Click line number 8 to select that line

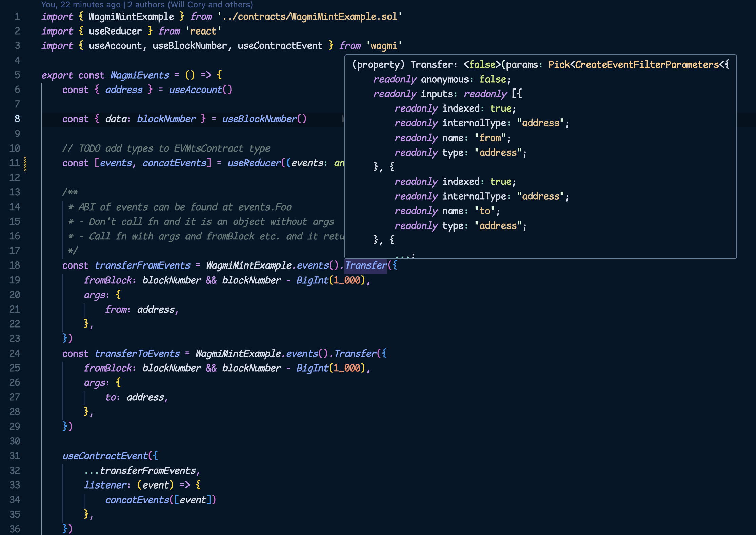pyautogui.click(x=17, y=119)
